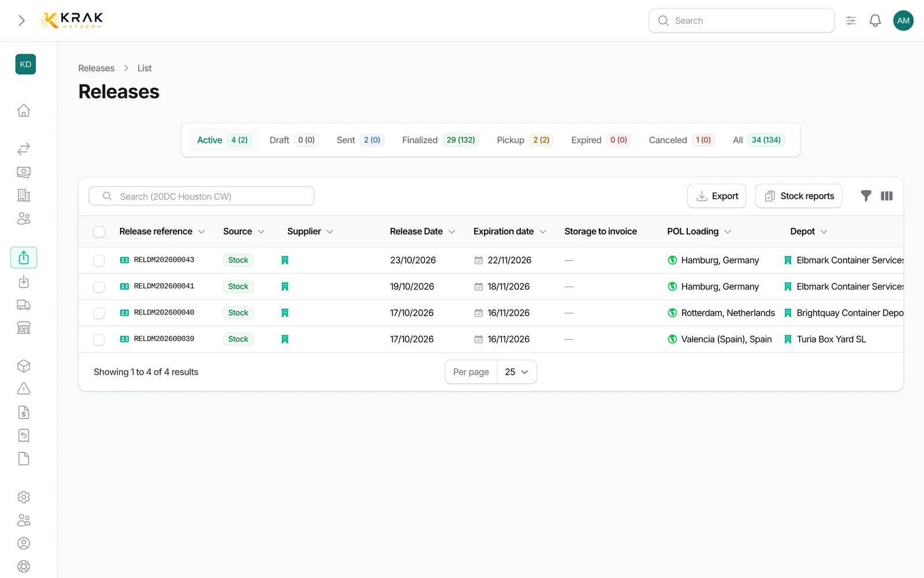Click the table search field (20DC Houston CW)
The image size is (924, 578).
point(202,196)
